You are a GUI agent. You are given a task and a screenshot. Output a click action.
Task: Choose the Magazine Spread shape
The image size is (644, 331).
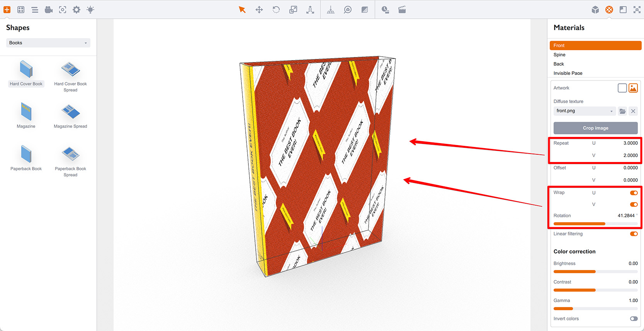tap(70, 116)
